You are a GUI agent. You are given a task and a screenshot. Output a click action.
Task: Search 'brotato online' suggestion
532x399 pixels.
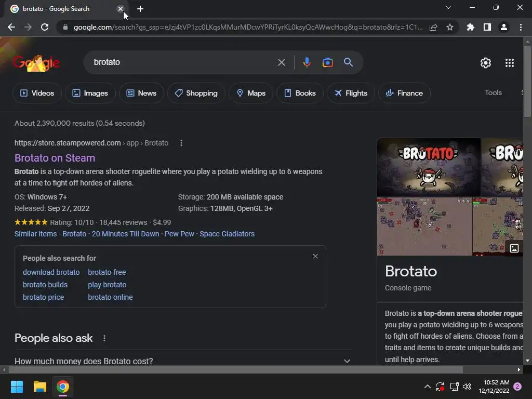110,297
